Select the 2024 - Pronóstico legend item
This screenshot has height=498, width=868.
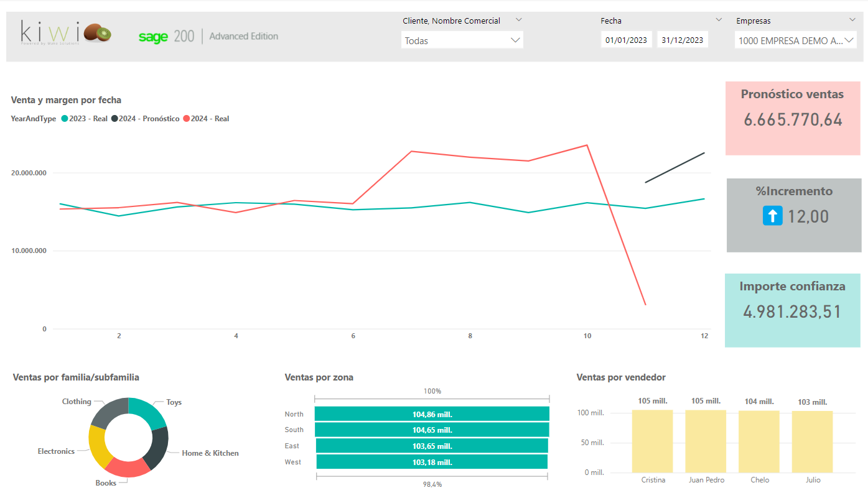(146, 119)
